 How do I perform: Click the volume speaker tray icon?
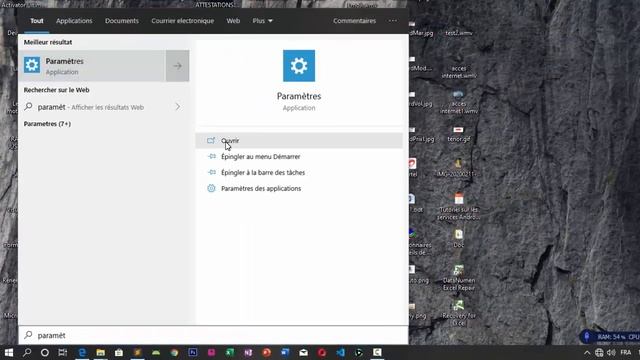pos(611,353)
